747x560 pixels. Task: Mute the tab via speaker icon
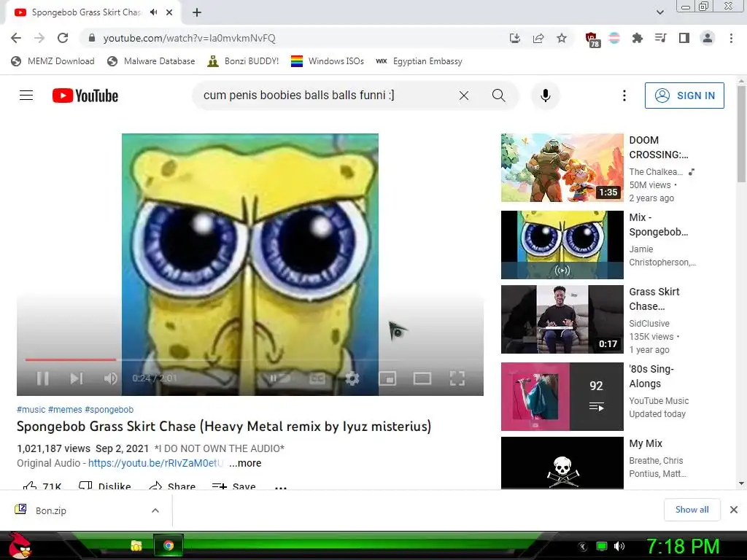coord(153,12)
